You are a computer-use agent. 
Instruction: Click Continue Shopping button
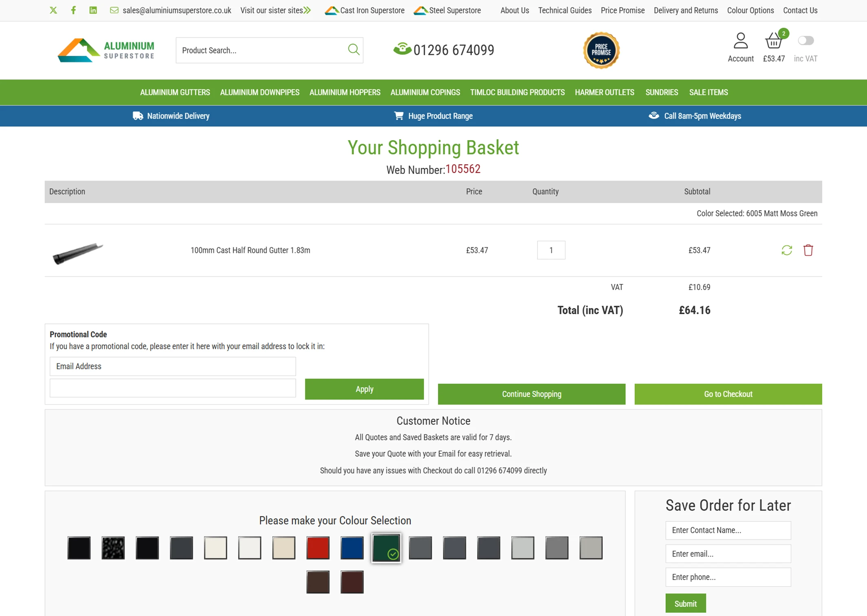point(531,394)
